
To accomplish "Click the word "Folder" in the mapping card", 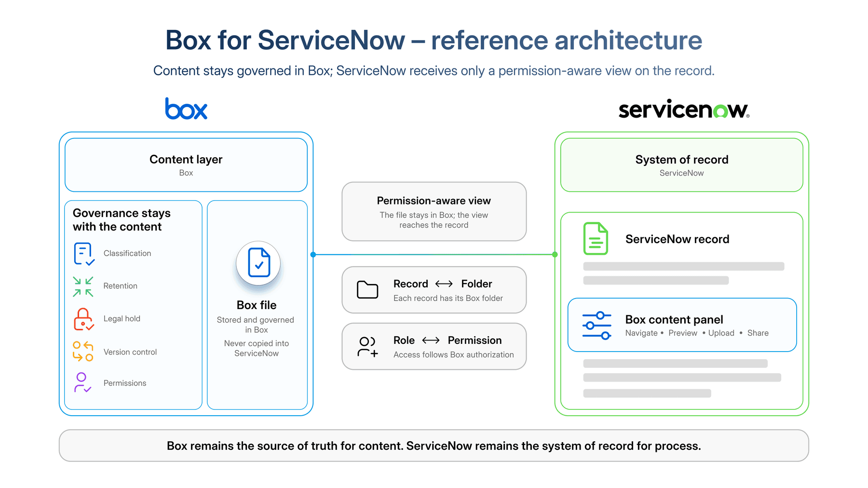I will [477, 284].
